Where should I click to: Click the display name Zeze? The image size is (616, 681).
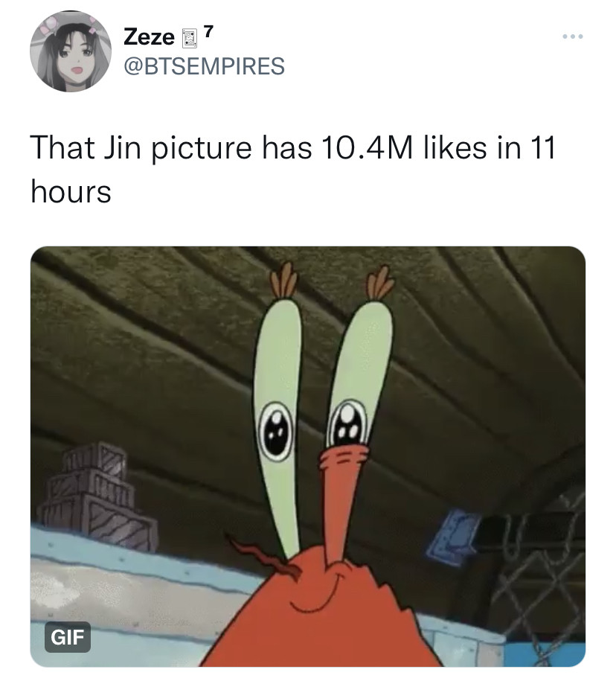tap(149, 37)
